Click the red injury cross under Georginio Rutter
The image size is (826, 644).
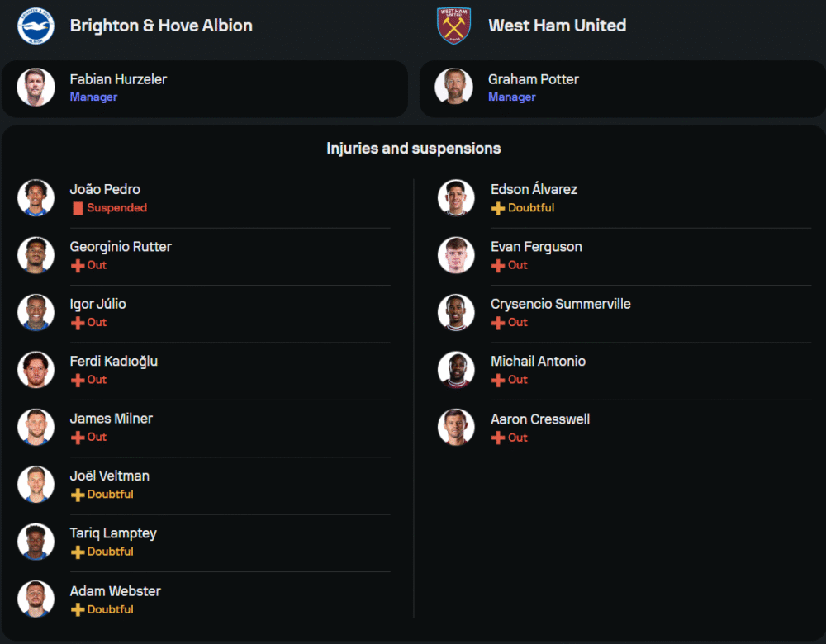[x=78, y=266]
